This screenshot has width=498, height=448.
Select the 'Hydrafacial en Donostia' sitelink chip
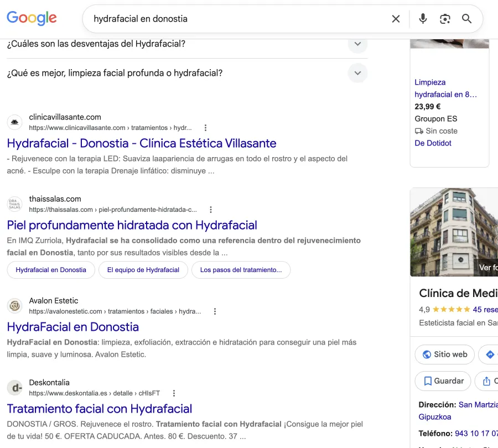tap(51, 270)
